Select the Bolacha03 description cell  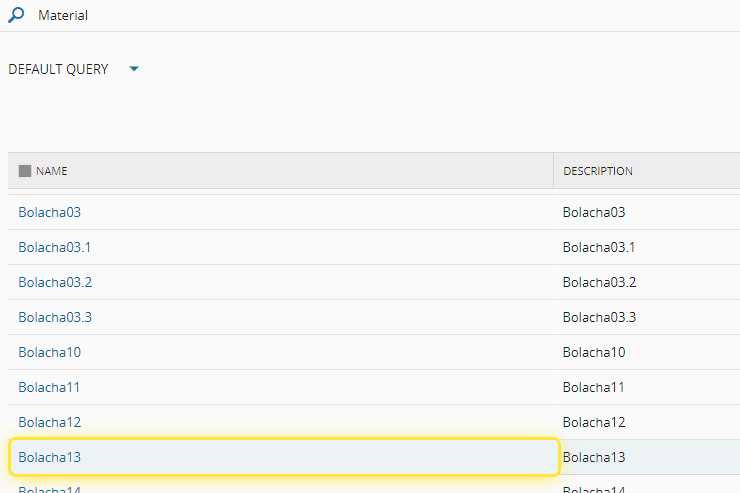point(593,212)
